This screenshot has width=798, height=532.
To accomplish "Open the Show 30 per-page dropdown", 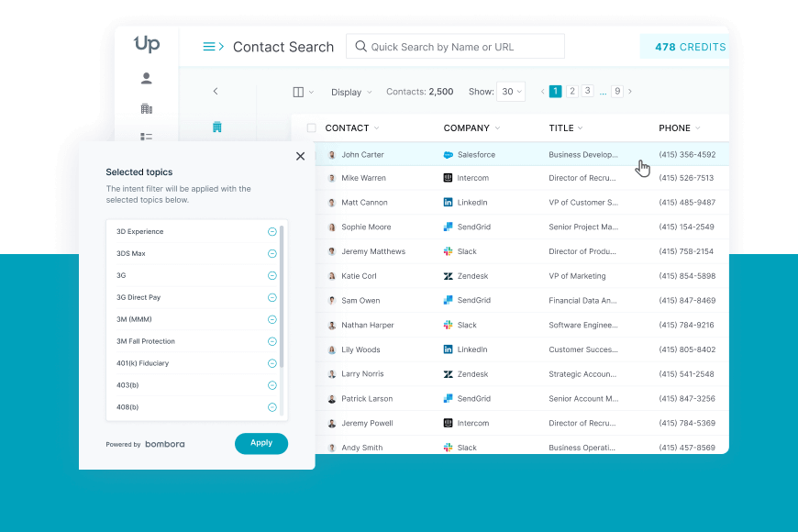I will click(511, 92).
